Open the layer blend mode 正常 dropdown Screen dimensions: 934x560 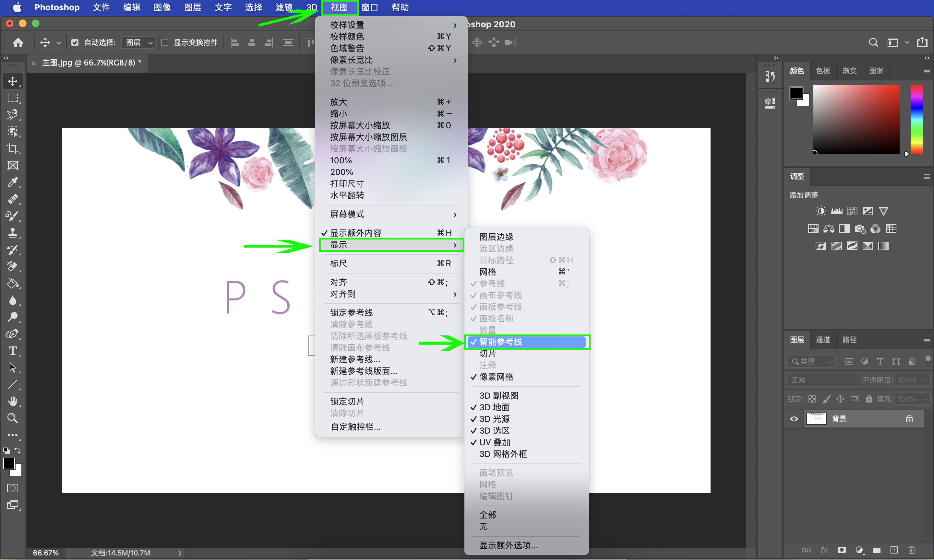click(x=823, y=380)
